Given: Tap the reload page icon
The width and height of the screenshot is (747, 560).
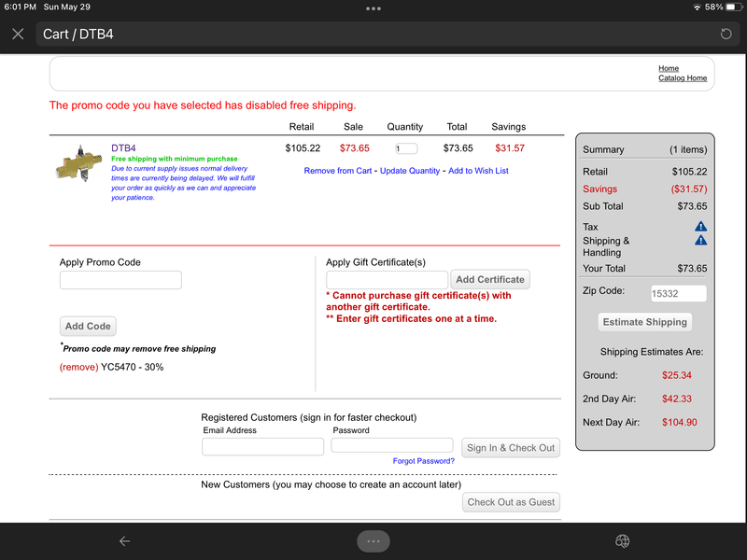Looking at the screenshot, I should click(x=726, y=35).
